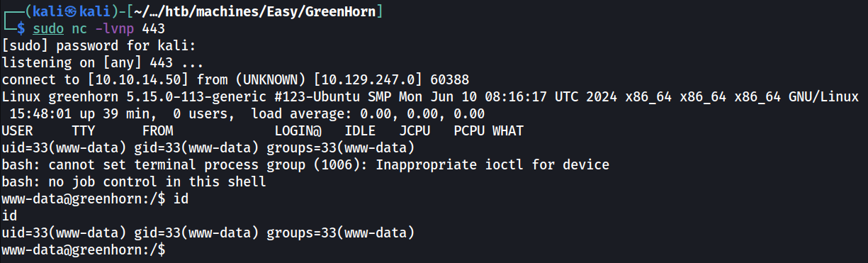Click the Kali skull symbol in the prompt
Viewport: 868px width, 263px height.
(63, 11)
